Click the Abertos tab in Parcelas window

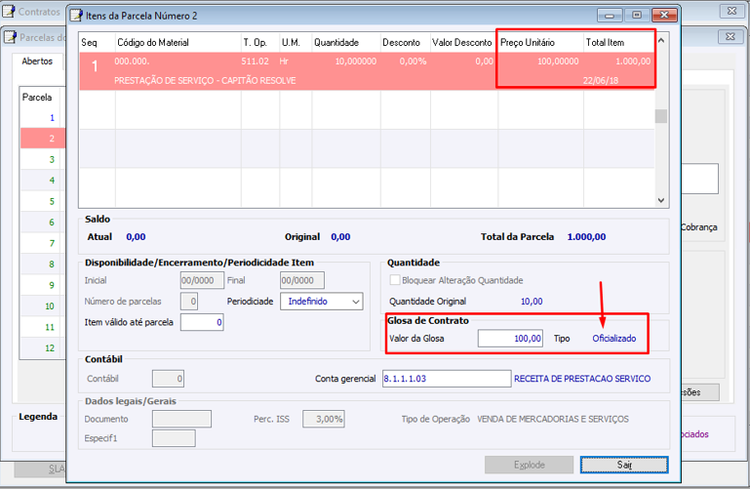point(37,61)
